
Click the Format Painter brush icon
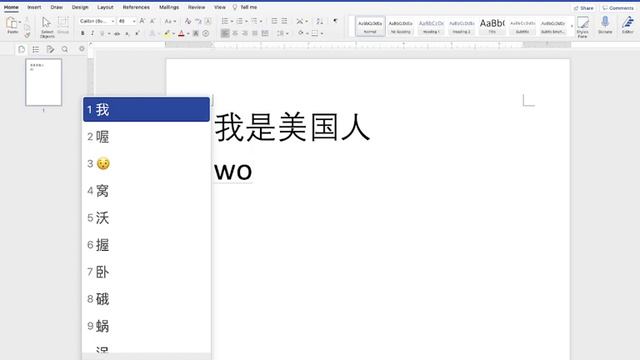(27, 35)
